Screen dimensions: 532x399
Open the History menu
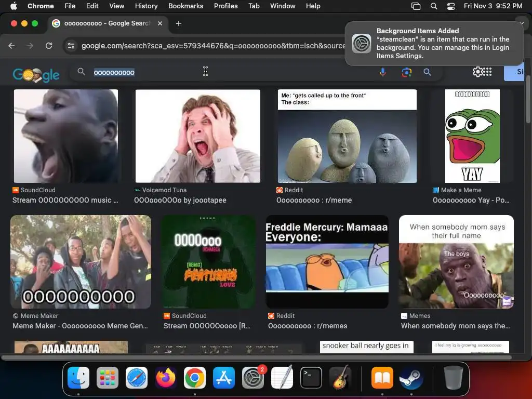tap(146, 6)
